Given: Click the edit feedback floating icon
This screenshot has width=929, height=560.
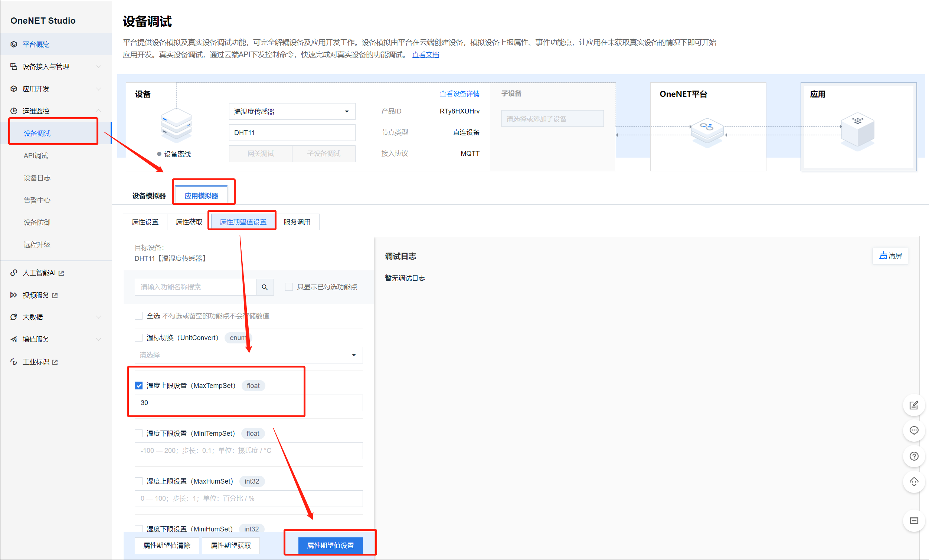Looking at the screenshot, I should [x=913, y=405].
